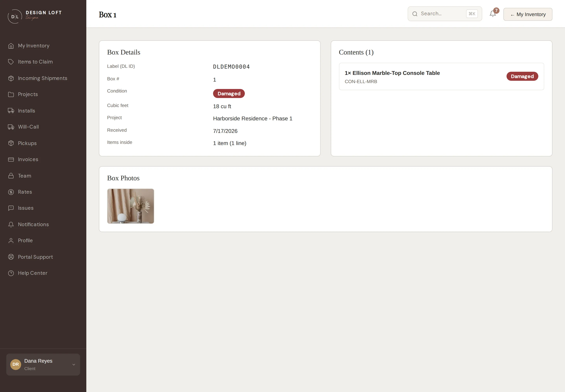This screenshot has height=392, width=565.
Task: Click the Contents (1) heading
Action: [356, 52]
